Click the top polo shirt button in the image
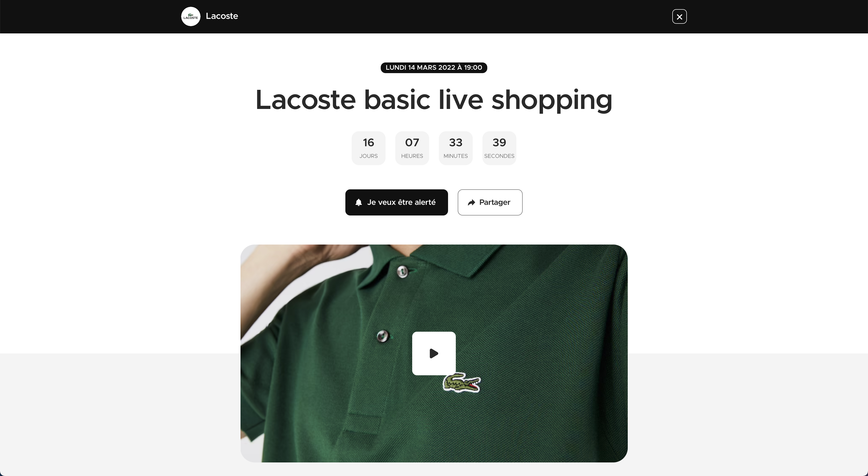Viewport: 868px width, 476px height. pyautogui.click(x=402, y=271)
